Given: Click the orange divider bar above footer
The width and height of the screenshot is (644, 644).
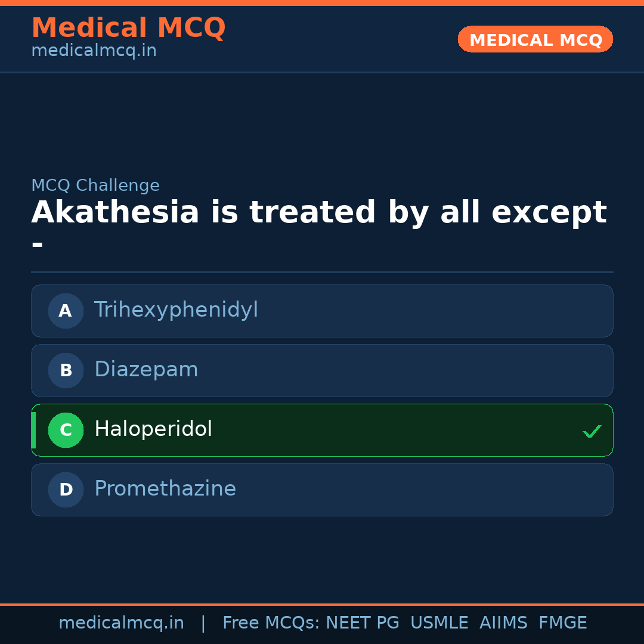Looking at the screenshot, I should click(322, 605).
